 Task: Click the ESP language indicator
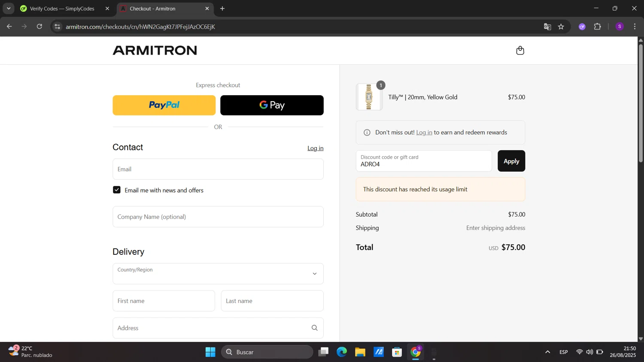(x=564, y=352)
